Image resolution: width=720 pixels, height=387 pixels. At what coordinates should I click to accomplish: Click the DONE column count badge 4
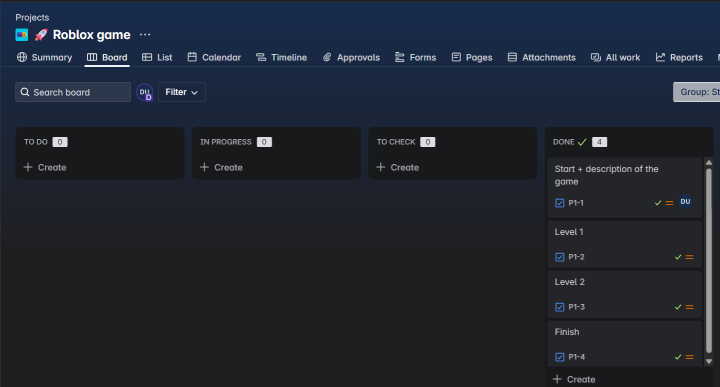click(599, 142)
